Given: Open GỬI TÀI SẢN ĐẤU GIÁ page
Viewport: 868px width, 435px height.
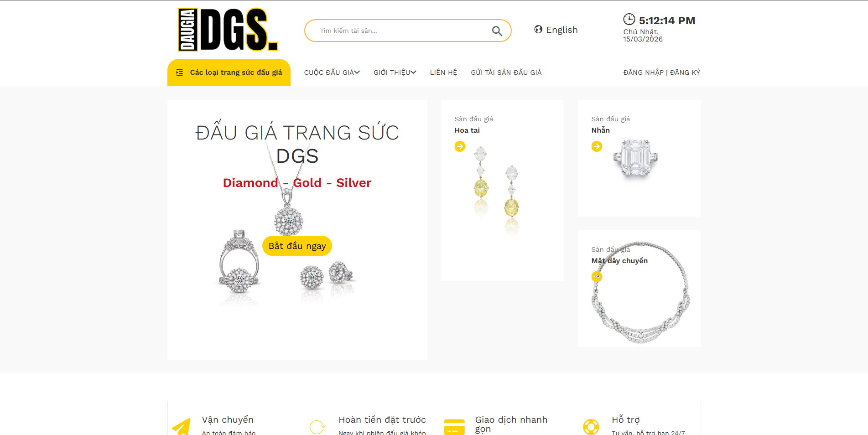Looking at the screenshot, I should point(506,72).
